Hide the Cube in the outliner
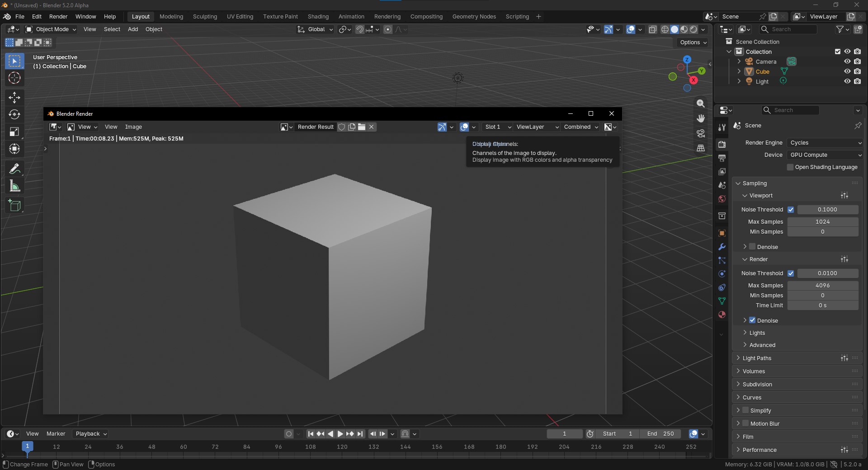Screen dimensions: 868x470 coord(847,71)
